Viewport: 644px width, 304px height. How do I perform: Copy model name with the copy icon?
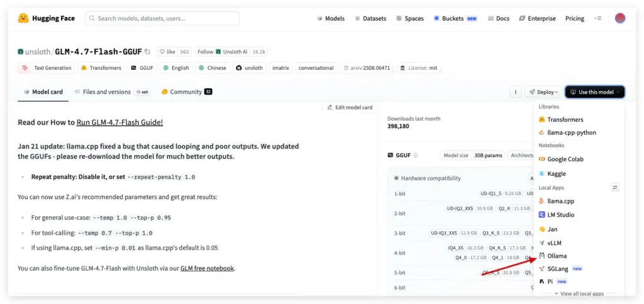[x=147, y=52]
